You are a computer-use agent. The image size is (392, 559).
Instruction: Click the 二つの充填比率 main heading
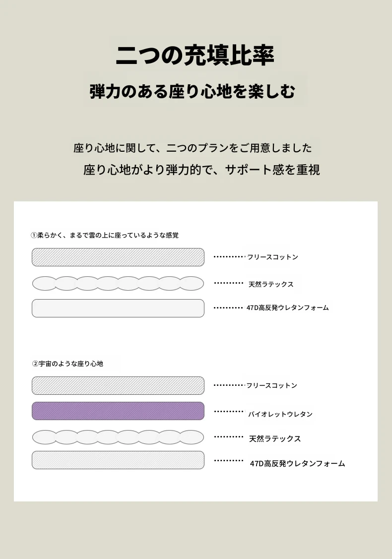tap(195, 55)
